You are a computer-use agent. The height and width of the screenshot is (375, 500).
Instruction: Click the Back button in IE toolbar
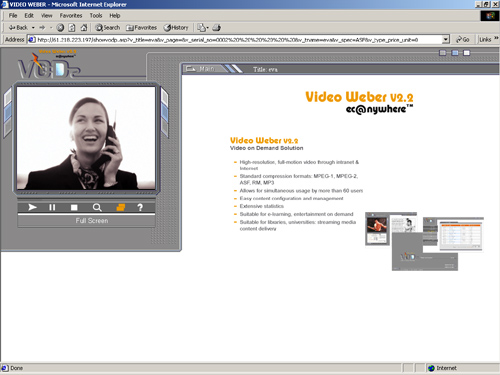pos(18,28)
